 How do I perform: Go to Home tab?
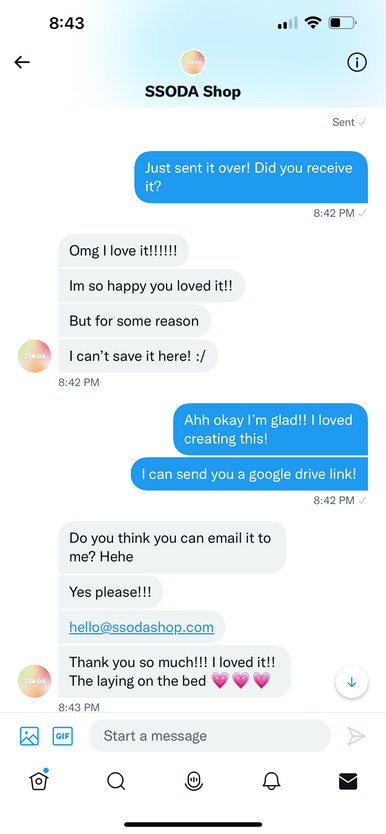(39, 780)
